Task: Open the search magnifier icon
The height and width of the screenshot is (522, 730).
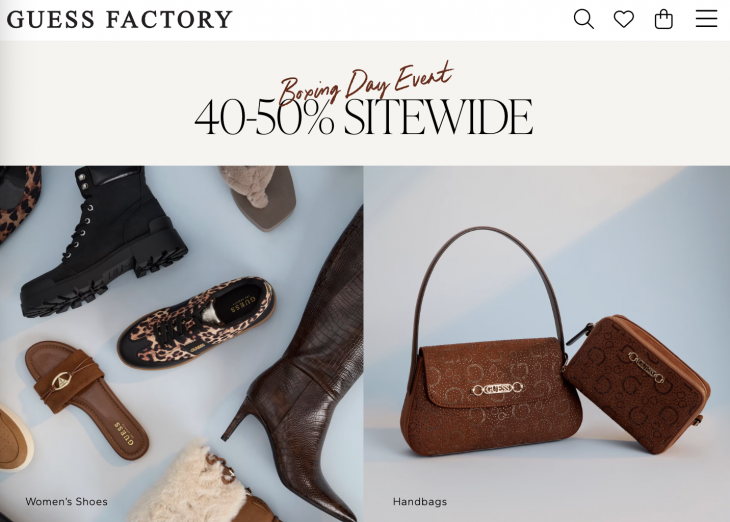Action: [583, 19]
